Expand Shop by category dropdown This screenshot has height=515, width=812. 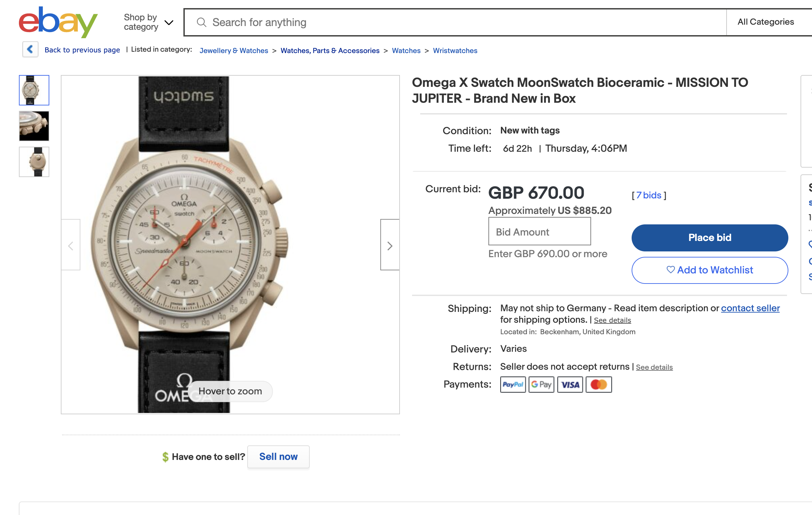point(149,22)
